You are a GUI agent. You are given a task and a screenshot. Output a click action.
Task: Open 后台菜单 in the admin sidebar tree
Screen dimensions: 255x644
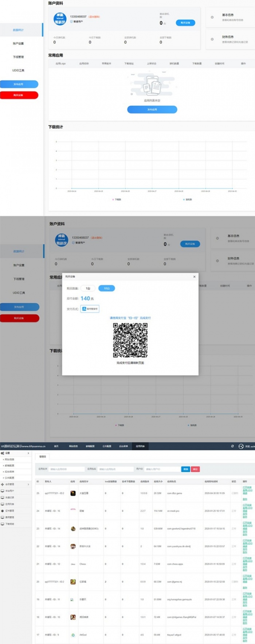pyautogui.click(x=9, y=472)
